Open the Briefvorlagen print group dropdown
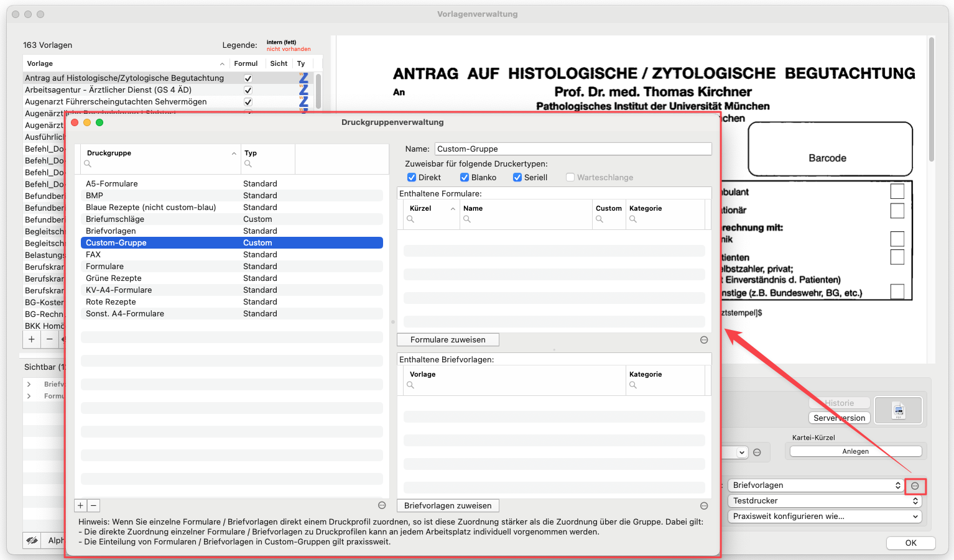 pyautogui.click(x=817, y=485)
